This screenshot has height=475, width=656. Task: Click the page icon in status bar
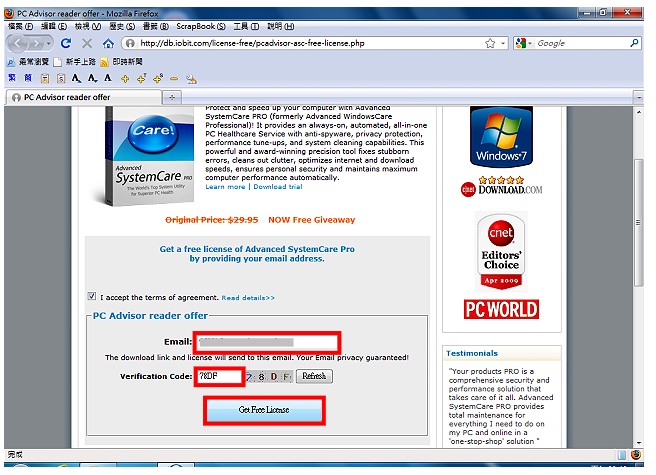(622, 455)
